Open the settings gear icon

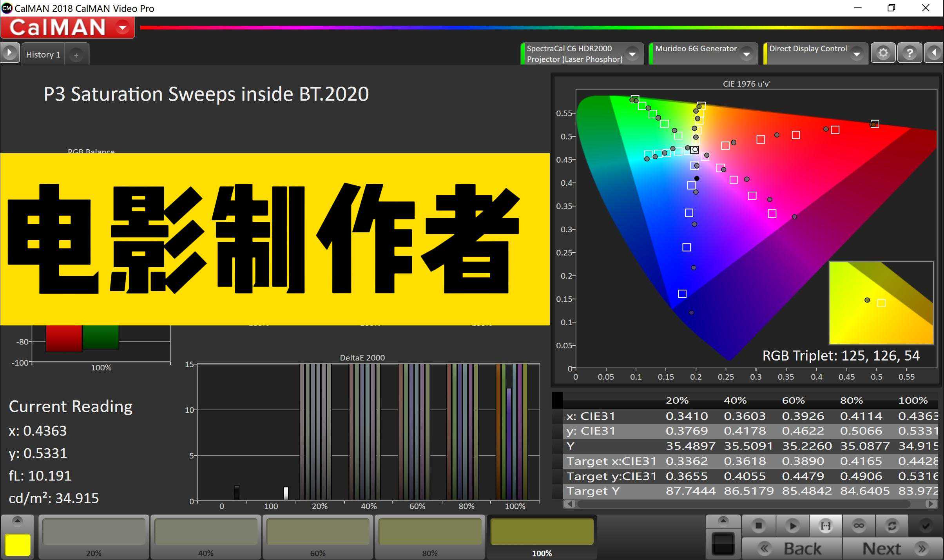883,53
